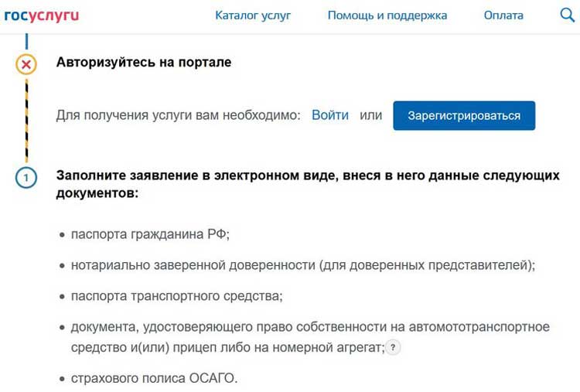This screenshot has height=392, width=580.
Task: Select the нотариально заверенной доверенности item
Action: click(x=303, y=265)
